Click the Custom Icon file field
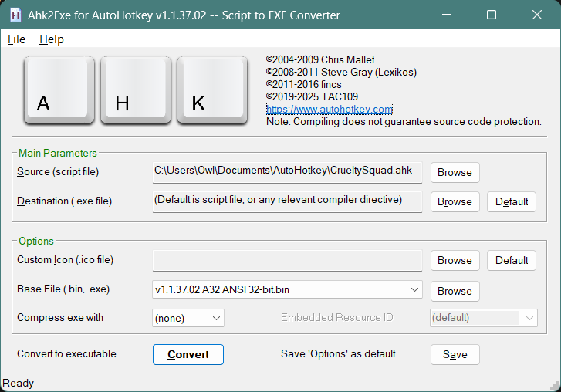This screenshot has height=392, width=561. [287, 260]
